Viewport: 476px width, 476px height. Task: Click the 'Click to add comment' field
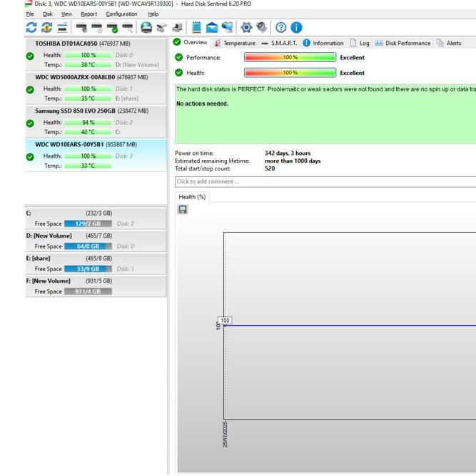(325, 181)
